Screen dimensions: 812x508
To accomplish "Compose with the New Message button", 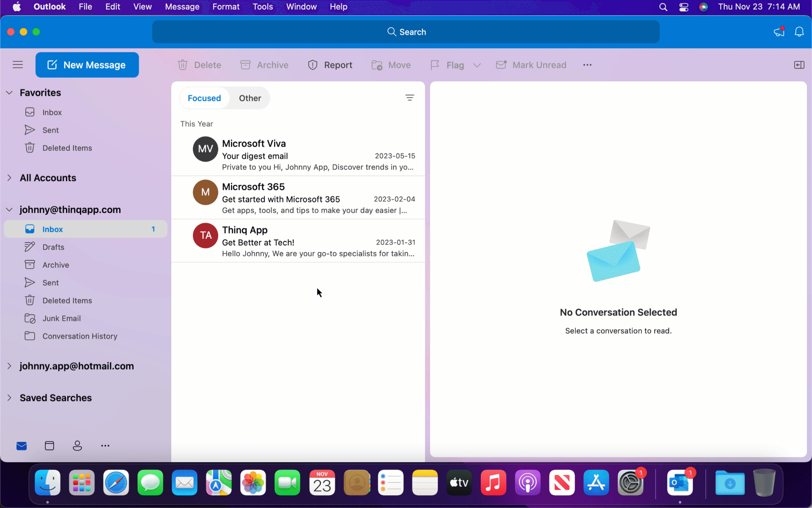I will 87,65.
